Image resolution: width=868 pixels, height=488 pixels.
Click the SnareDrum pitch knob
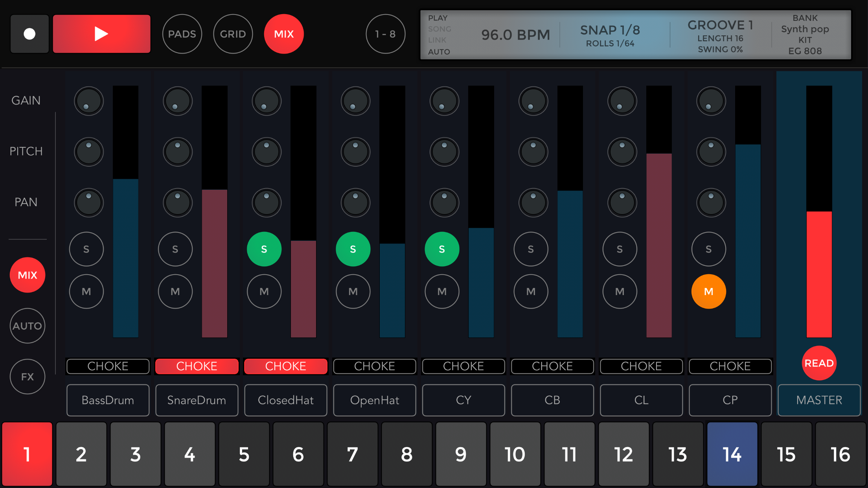[x=178, y=152]
